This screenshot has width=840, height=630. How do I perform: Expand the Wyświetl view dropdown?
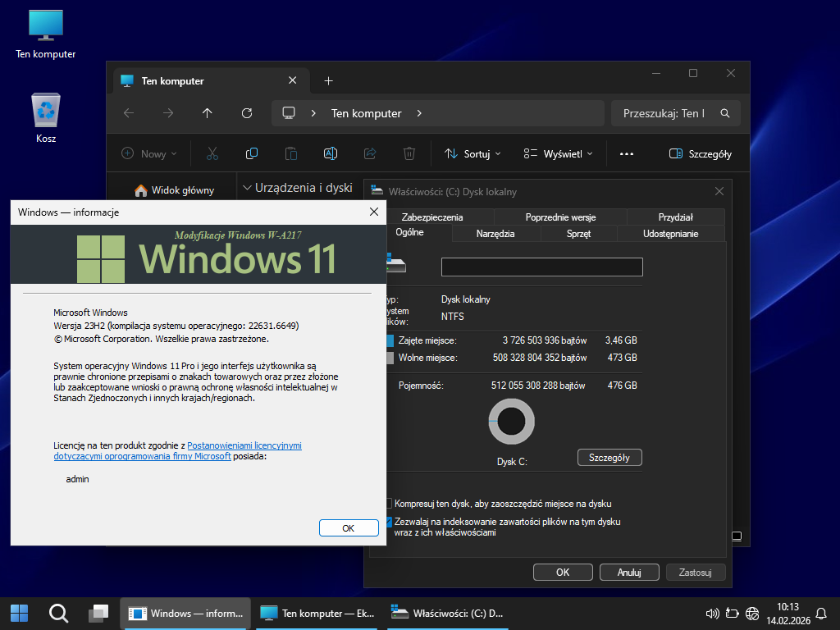[x=558, y=153]
